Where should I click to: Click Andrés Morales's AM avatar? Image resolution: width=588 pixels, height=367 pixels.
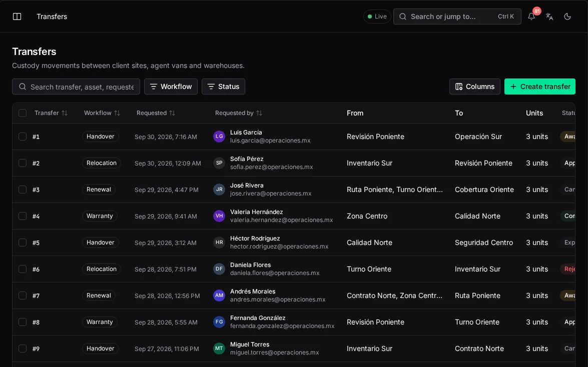(219, 295)
